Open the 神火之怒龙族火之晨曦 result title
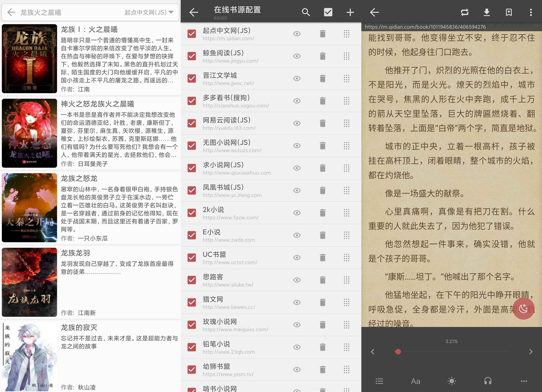542x392 pixels. tap(98, 104)
